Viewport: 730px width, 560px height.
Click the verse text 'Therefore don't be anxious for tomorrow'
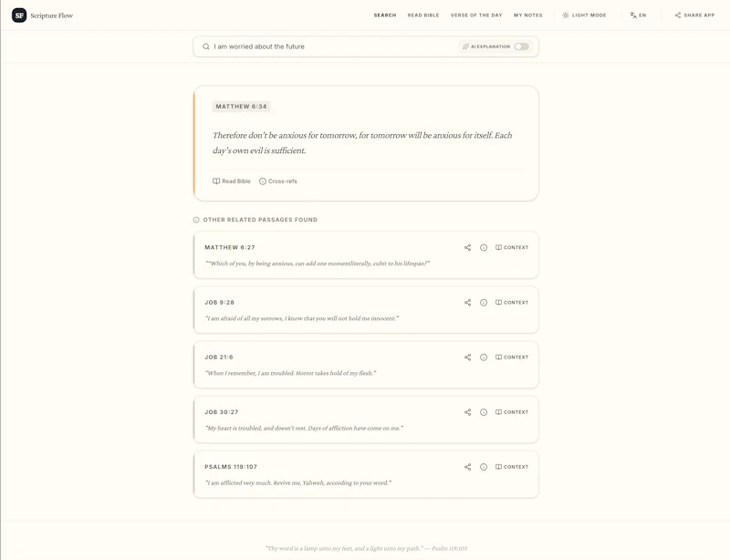[362, 143]
